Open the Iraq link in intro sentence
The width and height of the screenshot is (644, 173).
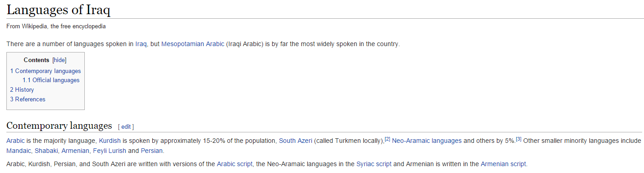pyautogui.click(x=141, y=44)
